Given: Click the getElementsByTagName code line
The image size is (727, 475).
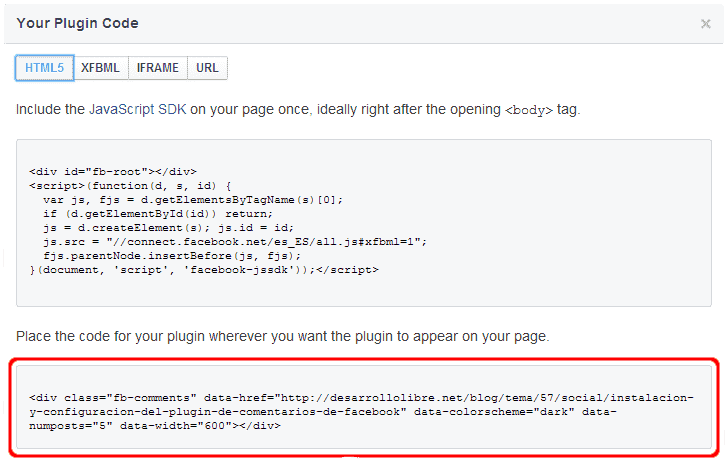Looking at the screenshot, I should (193, 200).
